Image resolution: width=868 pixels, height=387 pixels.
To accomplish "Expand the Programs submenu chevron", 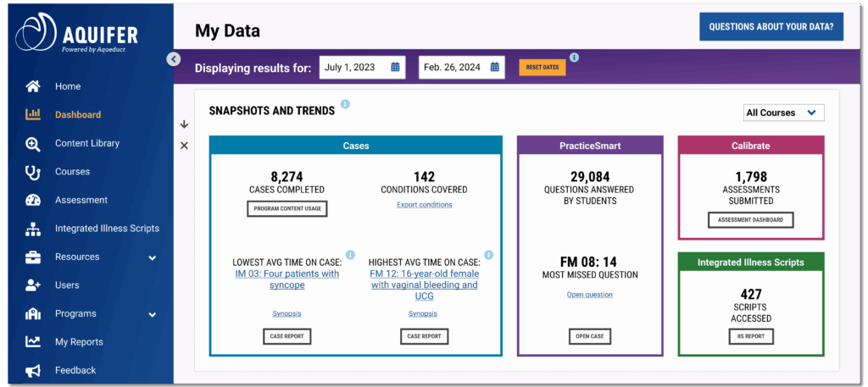I will pos(153,314).
